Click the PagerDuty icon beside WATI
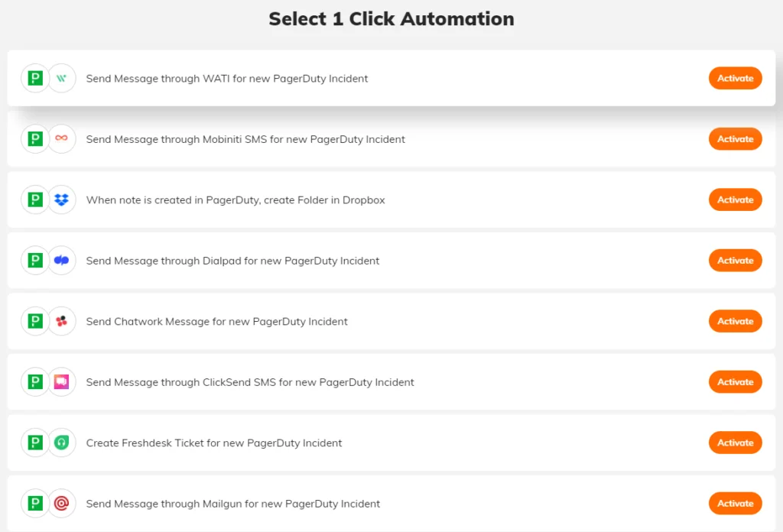The width and height of the screenshot is (783, 532). pos(34,78)
